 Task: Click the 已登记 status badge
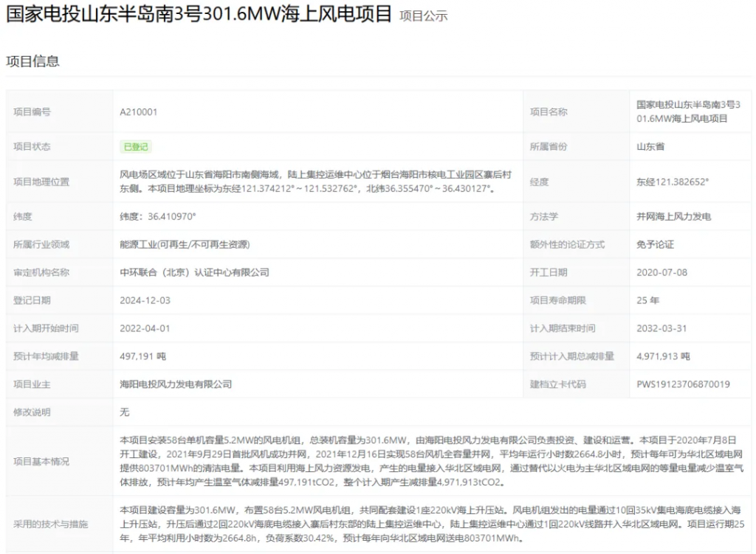pyautogui.click(x=135, y=147)
